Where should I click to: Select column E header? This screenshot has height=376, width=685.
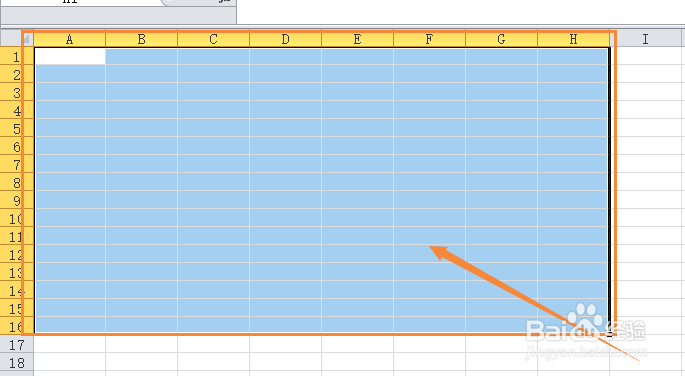[358, 39]
